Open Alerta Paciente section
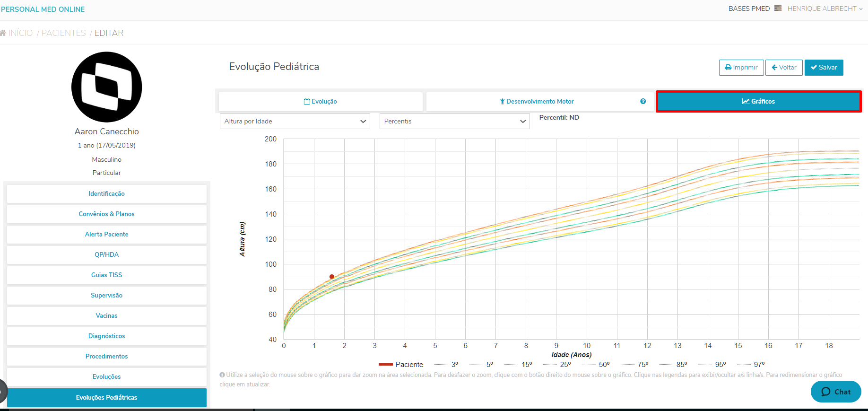This screenshot has width=868, height=411. (x=107, y=235)
